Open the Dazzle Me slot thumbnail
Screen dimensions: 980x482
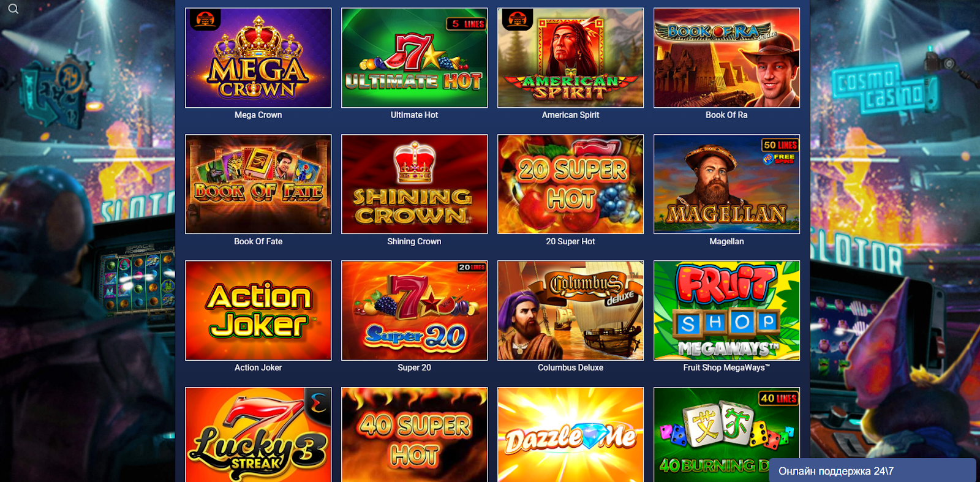570,434
